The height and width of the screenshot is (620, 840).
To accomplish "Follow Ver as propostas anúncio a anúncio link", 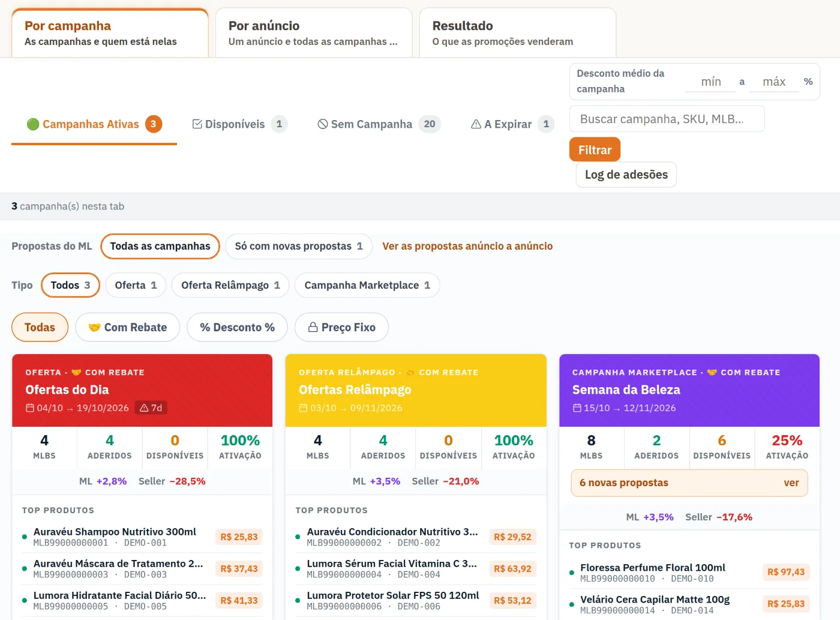I will (467, 246).
